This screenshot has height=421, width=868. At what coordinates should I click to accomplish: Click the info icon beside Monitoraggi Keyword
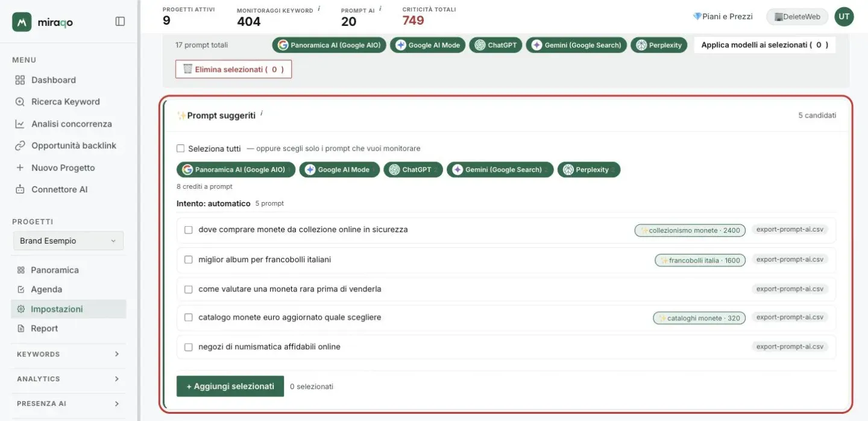click(319, 9)
